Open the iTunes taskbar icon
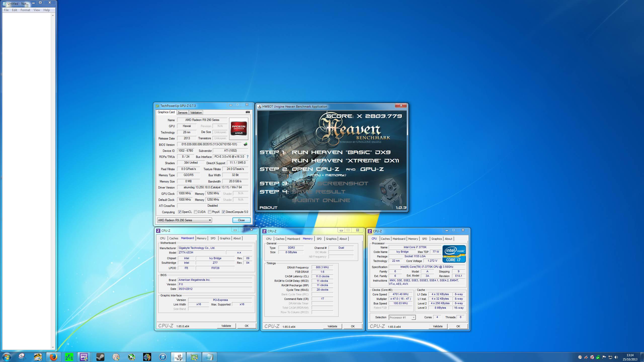Viewport: 644px width, 362px height. point(163,357)
